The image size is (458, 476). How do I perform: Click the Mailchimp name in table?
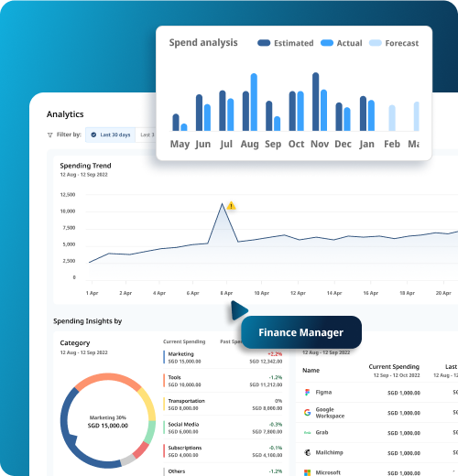coord(329,452)
